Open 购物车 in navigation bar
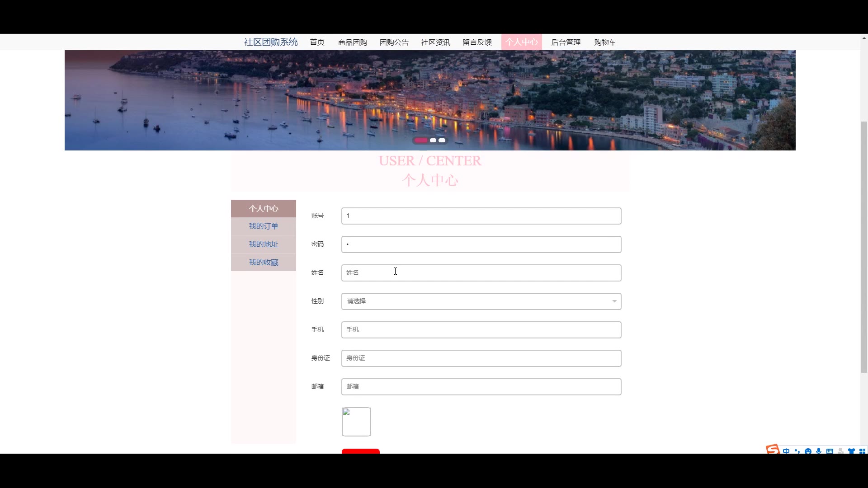868x488 pixels. [x=604, y=42]
